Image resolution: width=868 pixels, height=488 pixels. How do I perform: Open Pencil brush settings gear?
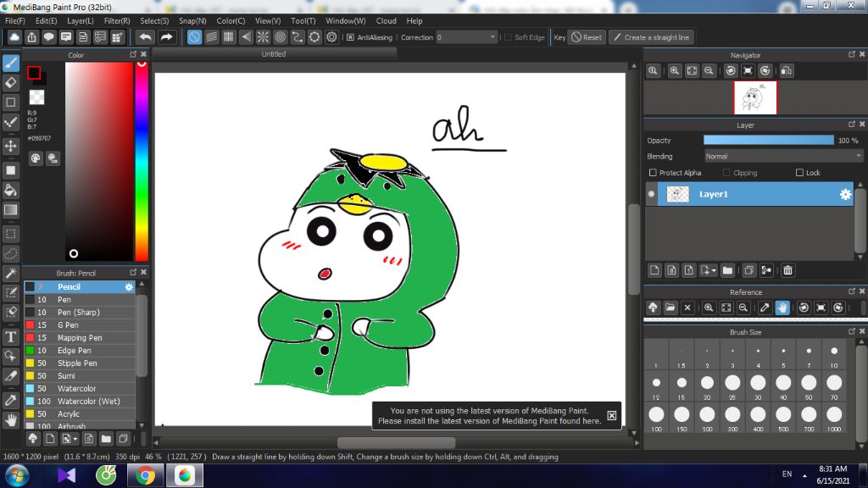pyautogui.click(x=129, y=287)
